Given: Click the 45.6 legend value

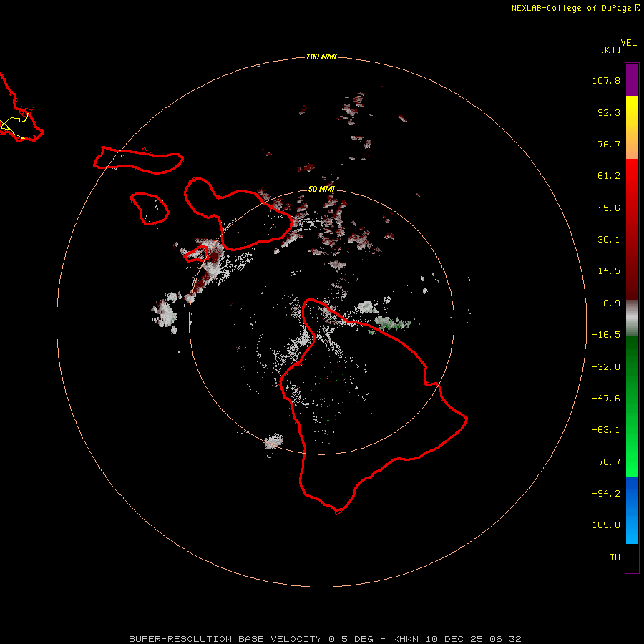Looking at the screenshot, I should (609, 208).
